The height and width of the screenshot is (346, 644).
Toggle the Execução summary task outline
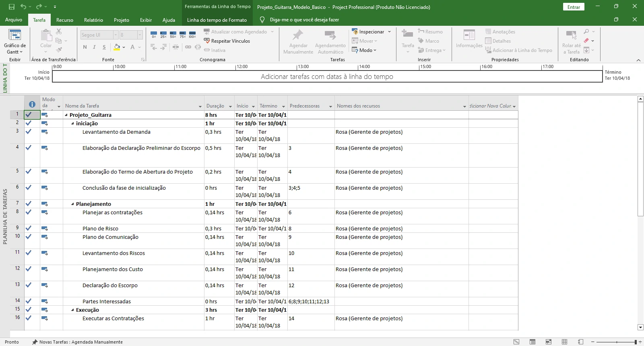tap(72, 310)
